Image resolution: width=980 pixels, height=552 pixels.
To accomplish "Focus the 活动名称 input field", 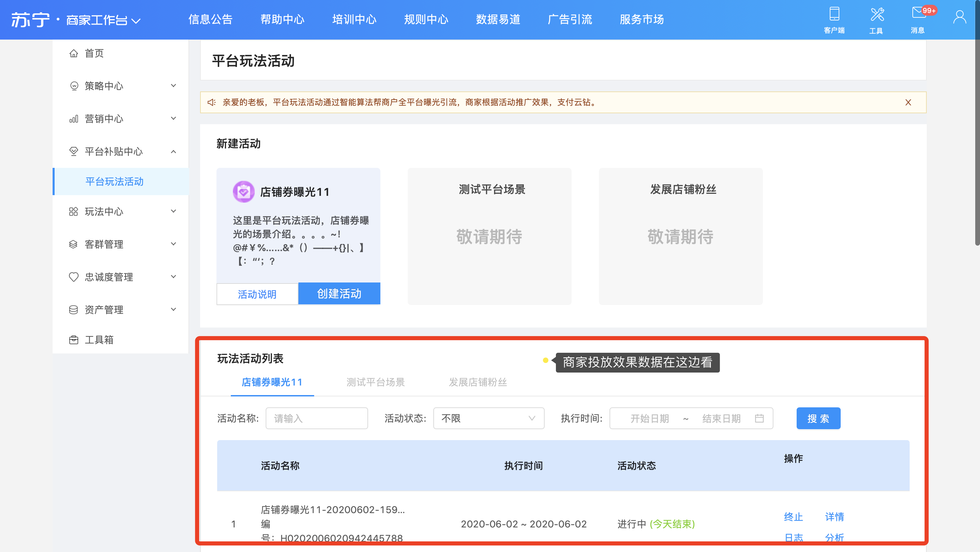I will tap(317, 418).
